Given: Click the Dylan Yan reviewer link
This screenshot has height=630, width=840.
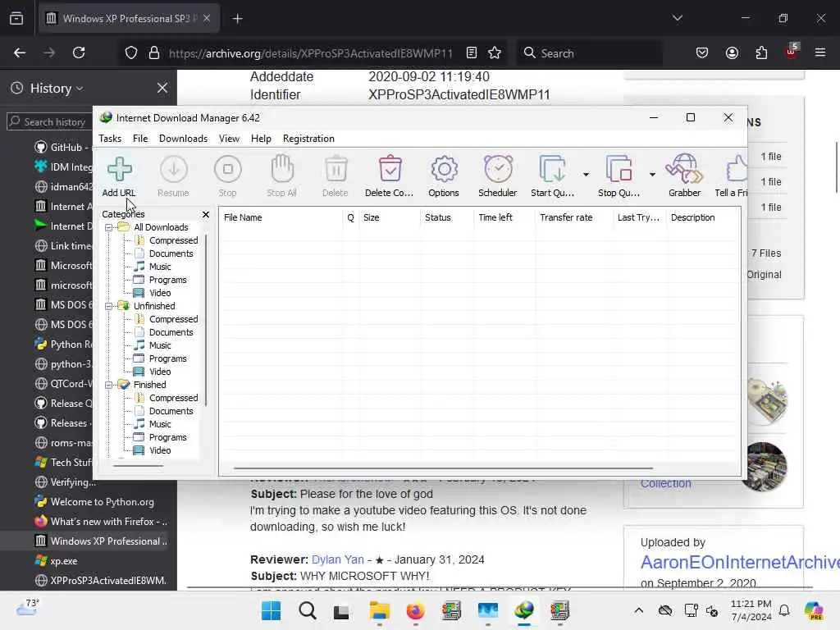Looking at the screenshot, I should pyautogui.click(x=337, y=559).
